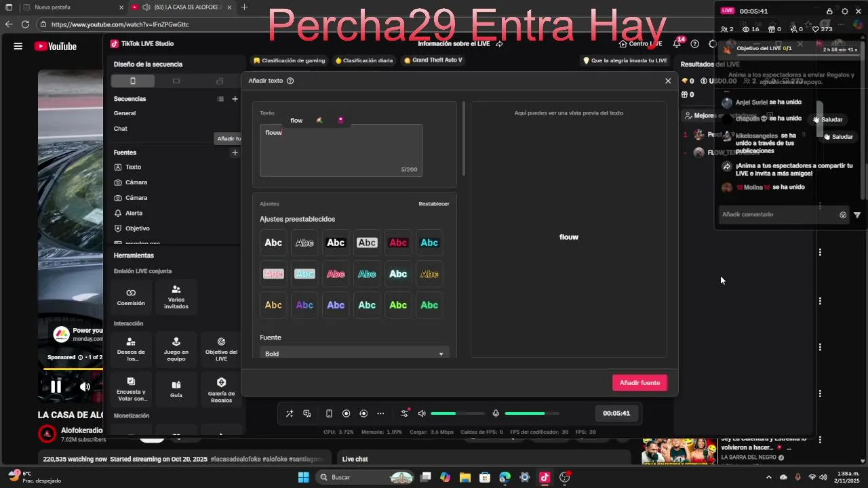Open Coemisión tool
This screenshot has height=488, width=868.
131,297
